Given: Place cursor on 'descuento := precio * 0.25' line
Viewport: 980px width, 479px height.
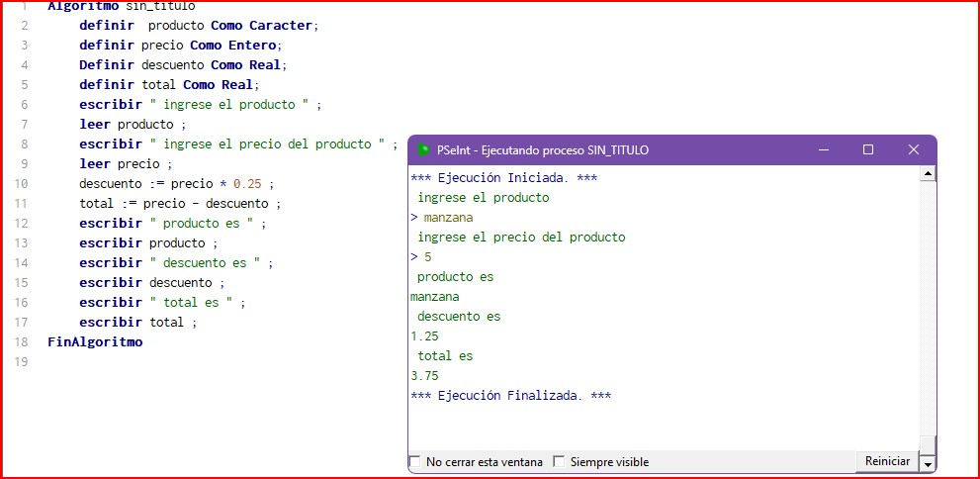Looking at the screenshot, I should (176, 184).
